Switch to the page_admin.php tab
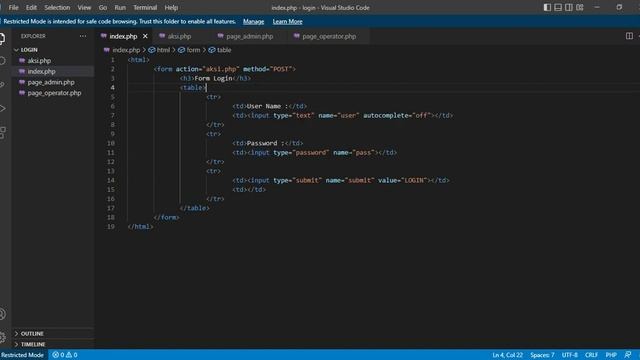Viewport: 640px width, 360px height. tap(249, 36)
